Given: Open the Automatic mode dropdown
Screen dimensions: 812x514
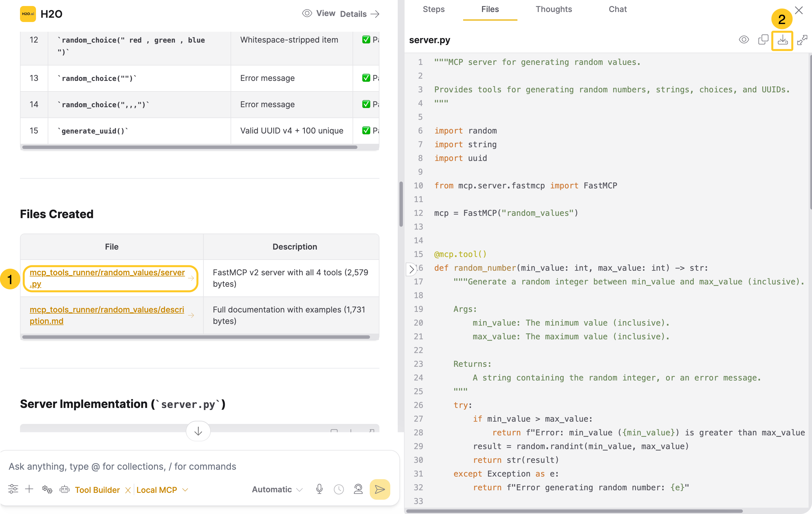Looking at the screenshot, I should [277, 489].
